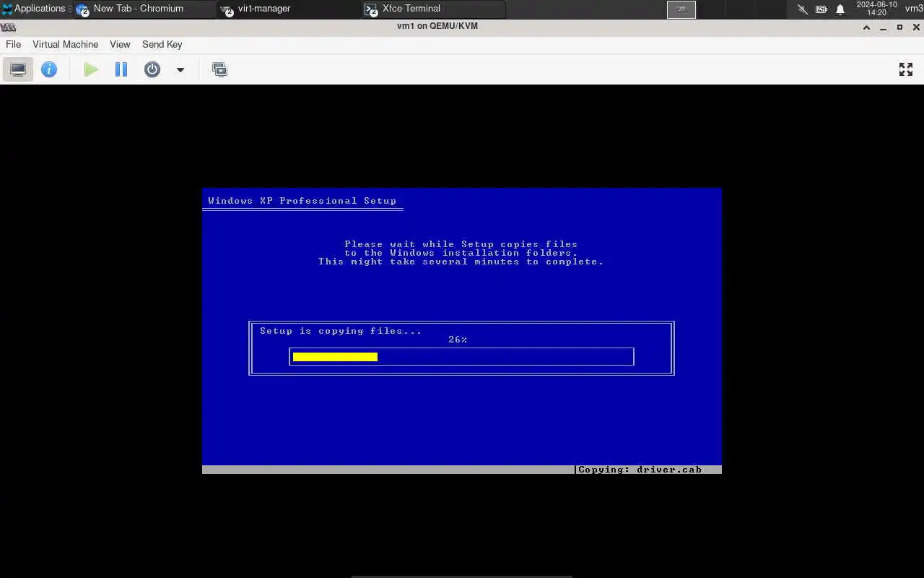Click the vm3 user label
The image size is (924, 578).
(914, 9)
